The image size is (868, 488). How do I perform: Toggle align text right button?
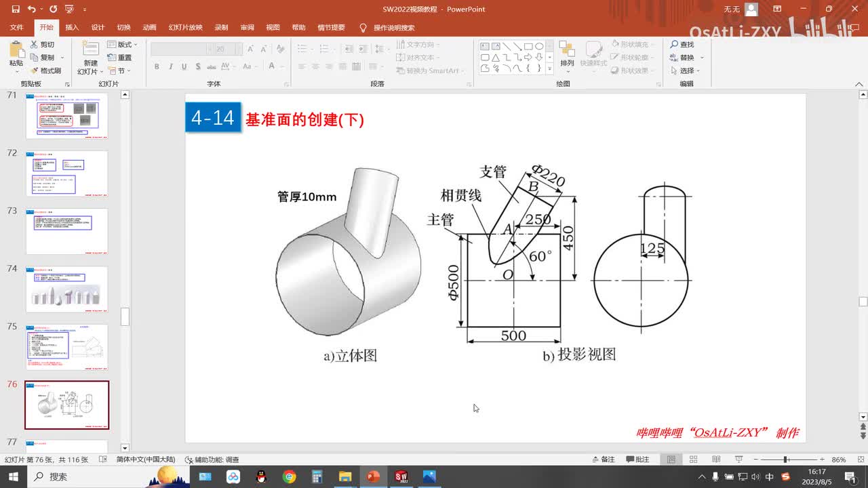pos(330,66)
